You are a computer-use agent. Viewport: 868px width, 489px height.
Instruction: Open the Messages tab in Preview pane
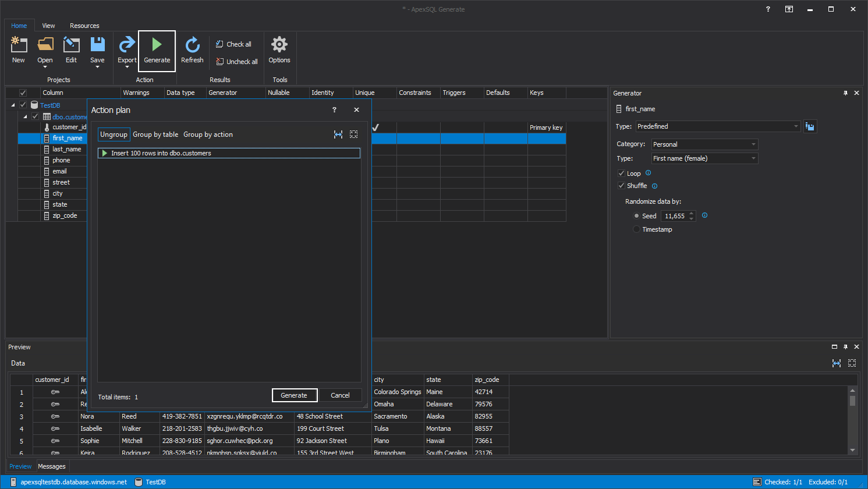[52, 466]
